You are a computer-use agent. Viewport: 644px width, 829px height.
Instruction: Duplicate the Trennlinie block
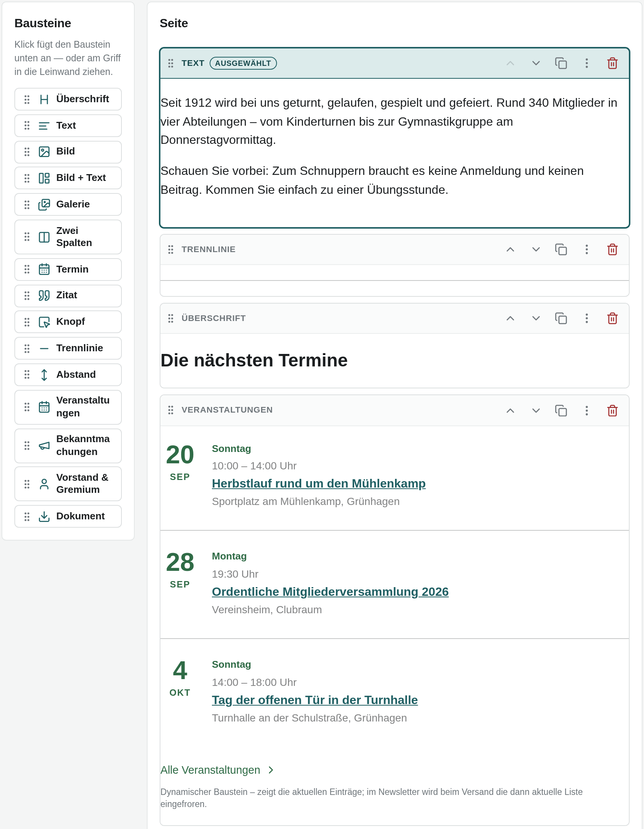coord(561,250)
